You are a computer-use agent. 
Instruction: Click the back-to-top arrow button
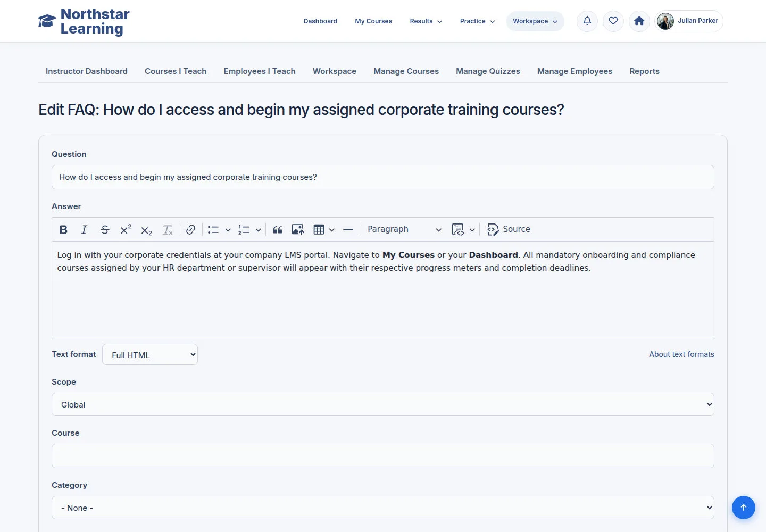click(744, 508)
